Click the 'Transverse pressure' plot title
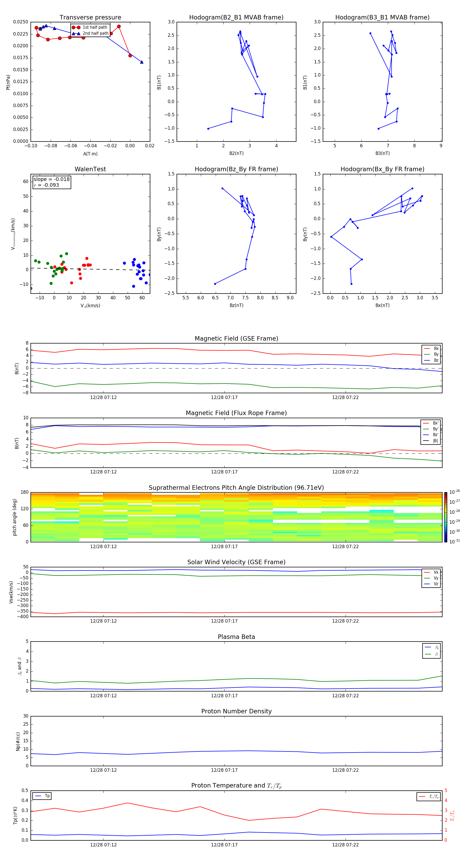Image resolution: width=473 pixels, height=868 pixels. (x=90, y=18)
